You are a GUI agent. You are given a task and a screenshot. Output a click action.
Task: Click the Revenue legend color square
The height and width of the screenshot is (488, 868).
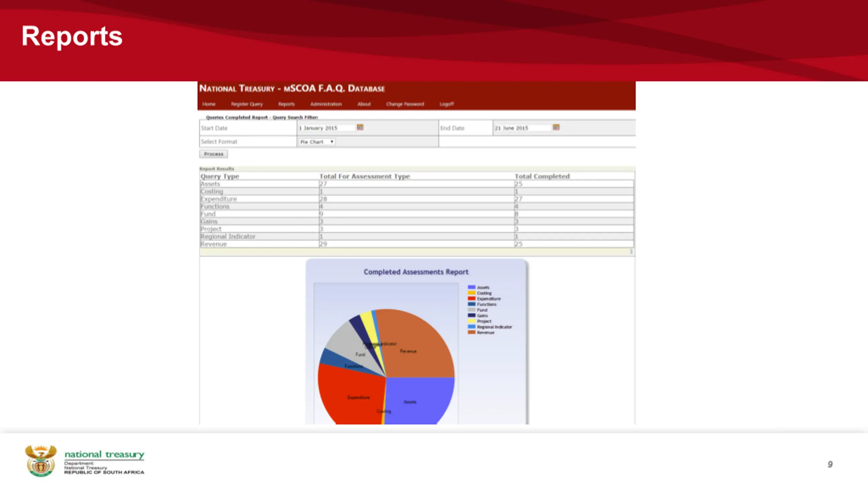click(472, 332)
